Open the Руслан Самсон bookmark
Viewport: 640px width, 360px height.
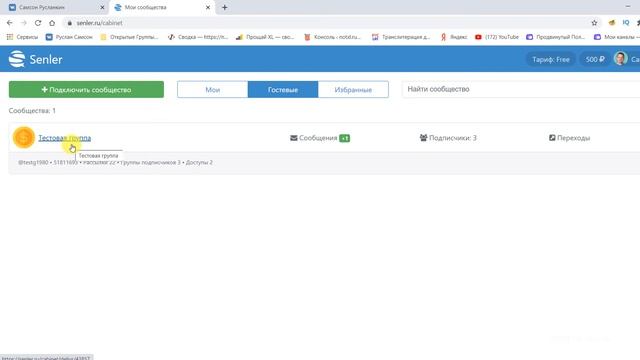(69, 37)
